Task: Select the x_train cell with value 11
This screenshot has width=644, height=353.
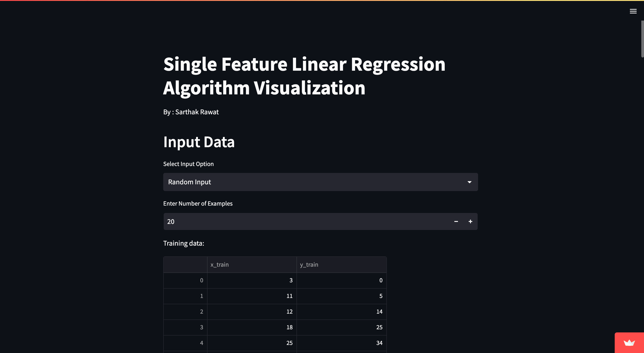Action: [x=252, y=296]
